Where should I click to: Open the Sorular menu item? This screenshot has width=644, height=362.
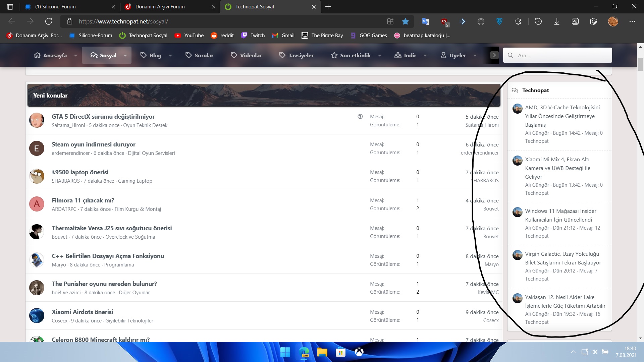click(x=199, y=56)
